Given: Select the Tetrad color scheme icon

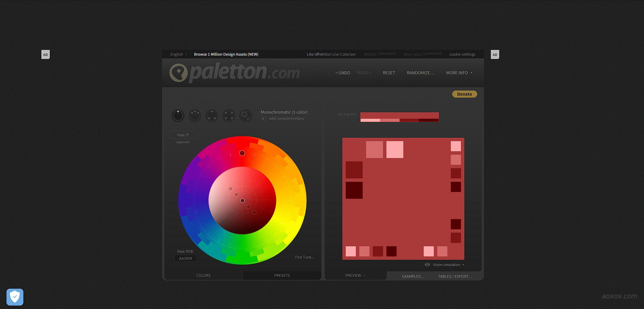Looking at the screenshot, I should coord(229,116).
